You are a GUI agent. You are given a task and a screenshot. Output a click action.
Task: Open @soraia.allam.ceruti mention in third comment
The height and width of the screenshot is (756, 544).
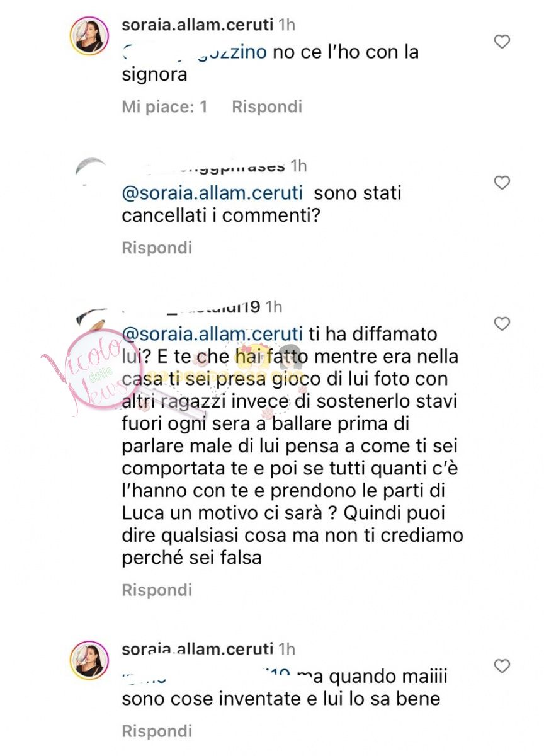(x=212, y=333)
